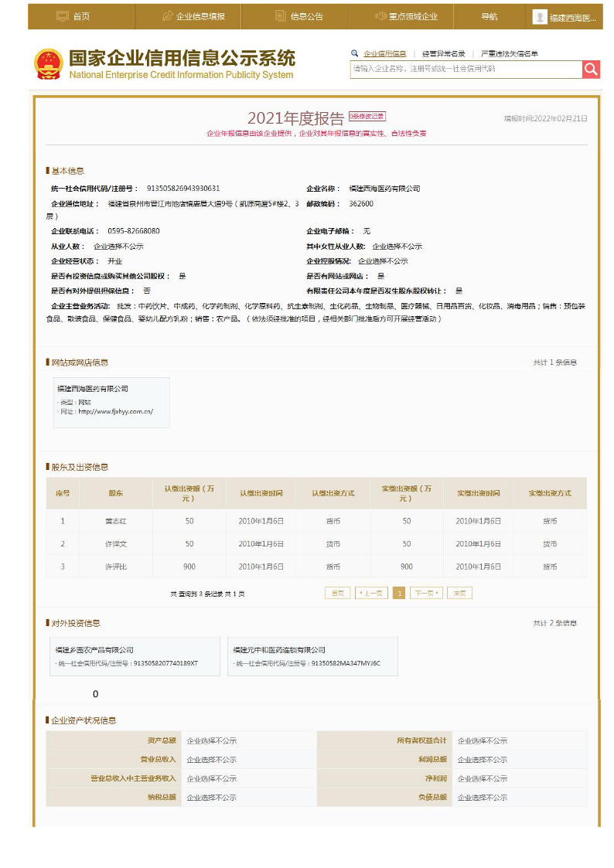Select the 企业信用信息 search tab

pos(385,53)
